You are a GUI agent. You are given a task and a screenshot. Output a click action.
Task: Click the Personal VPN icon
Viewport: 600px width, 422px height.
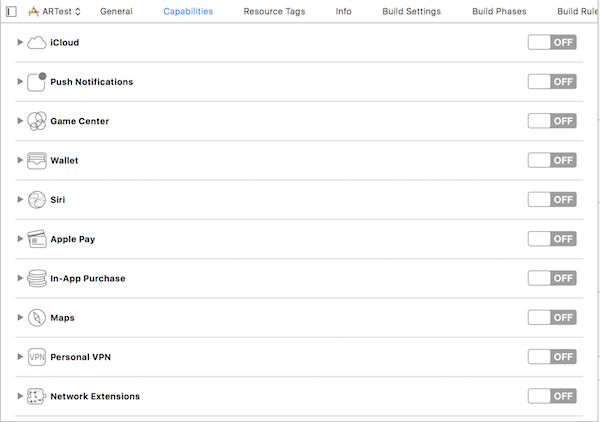coord(37,357)
